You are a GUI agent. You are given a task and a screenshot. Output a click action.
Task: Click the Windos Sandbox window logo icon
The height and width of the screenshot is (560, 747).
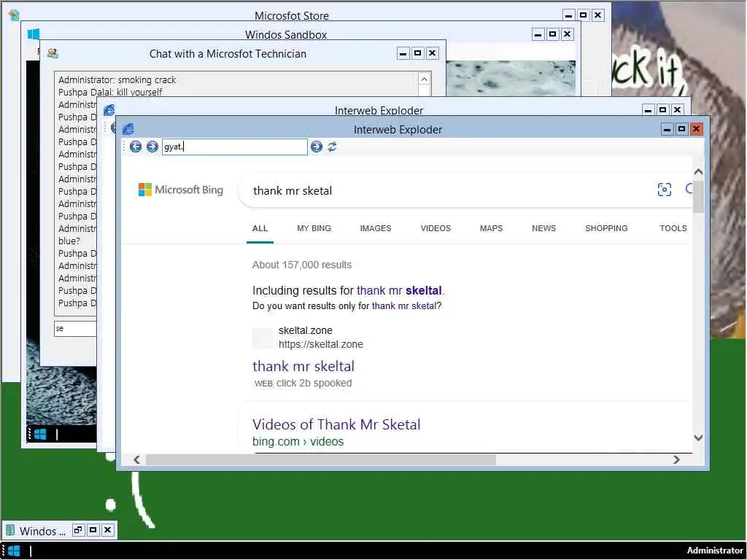coord(34,34)
